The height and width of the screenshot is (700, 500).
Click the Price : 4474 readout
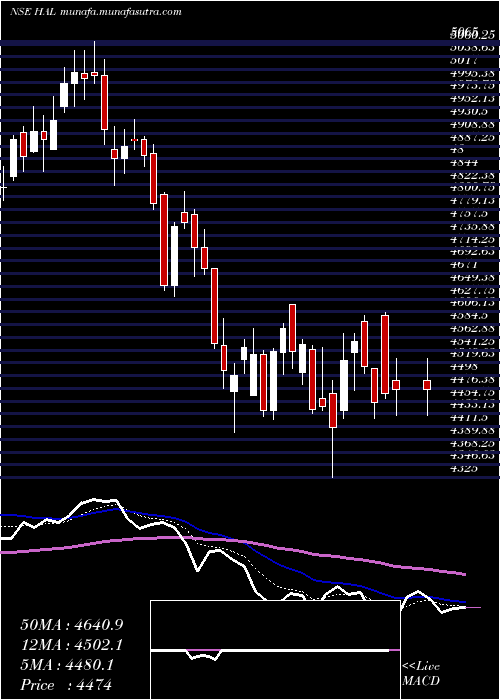click(x=66, y=685)
